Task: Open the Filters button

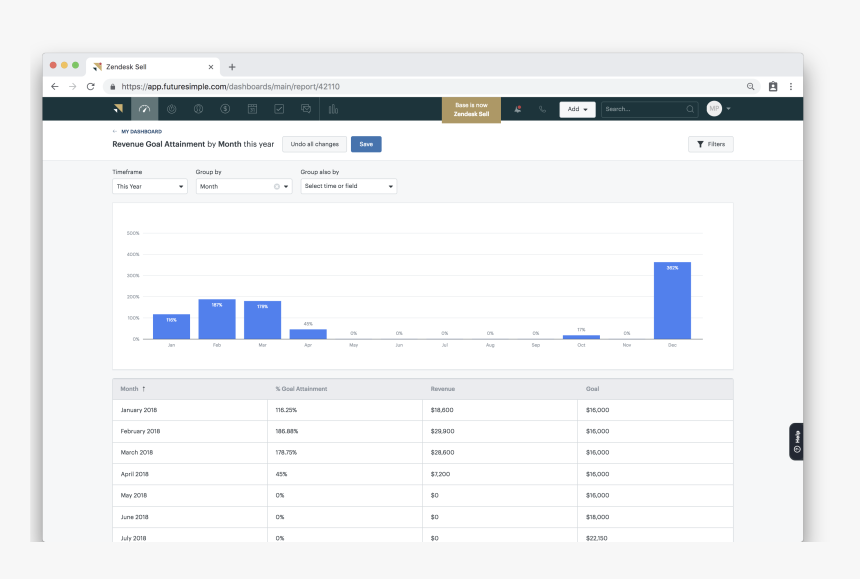Action: click(x=711, y=144)
